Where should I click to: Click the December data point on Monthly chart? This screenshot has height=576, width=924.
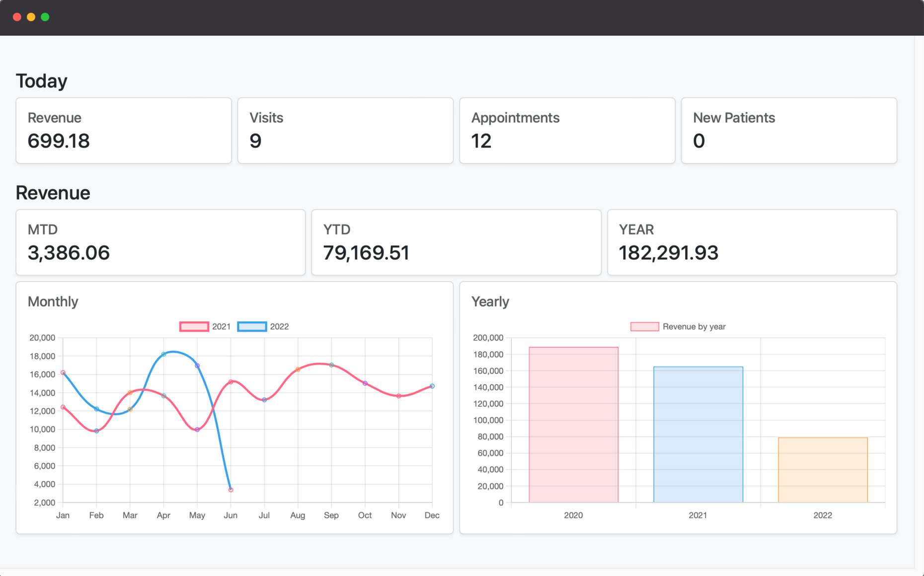click(432, 386)
